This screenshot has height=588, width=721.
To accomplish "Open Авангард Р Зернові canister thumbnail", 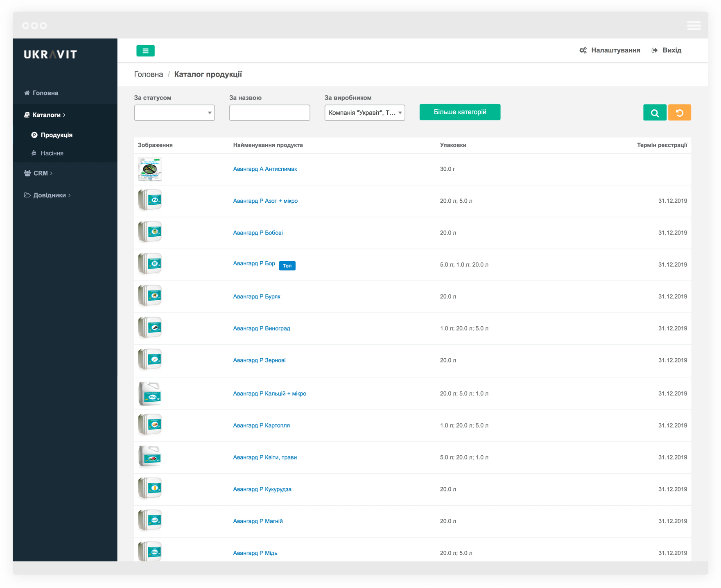I will 150,360.
